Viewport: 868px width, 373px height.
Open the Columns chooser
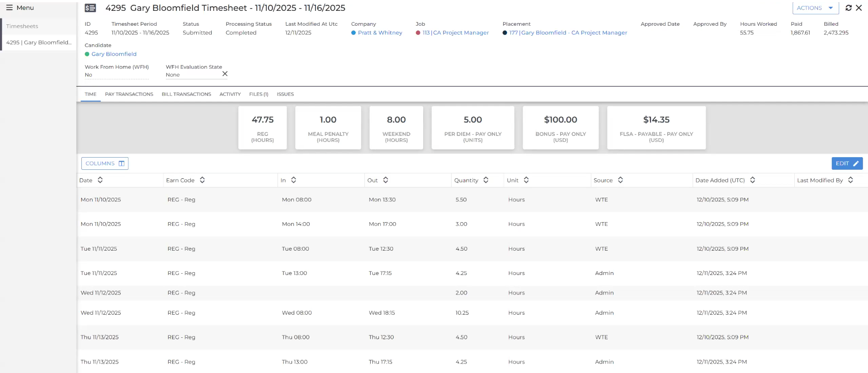pyautogui.click(x=105, y=163)
